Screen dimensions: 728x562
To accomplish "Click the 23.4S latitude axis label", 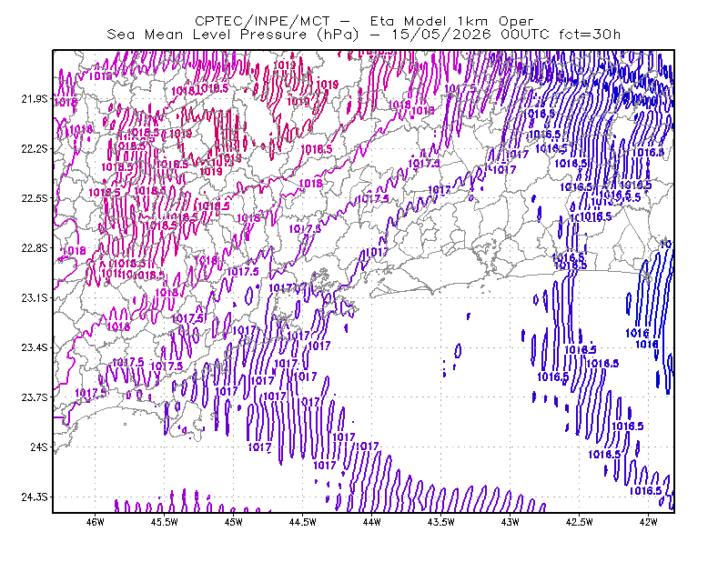I will click(35, 347).
